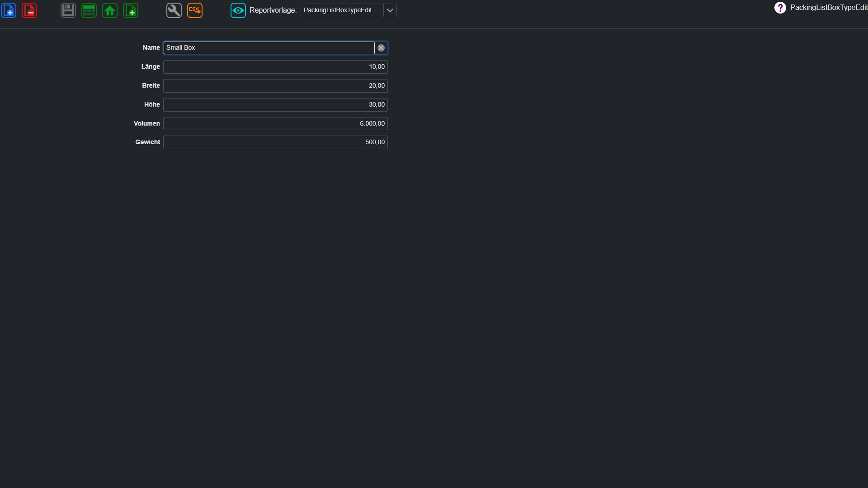Click the green add document icon
Screen dimensions: 868x488
(131, 10)
